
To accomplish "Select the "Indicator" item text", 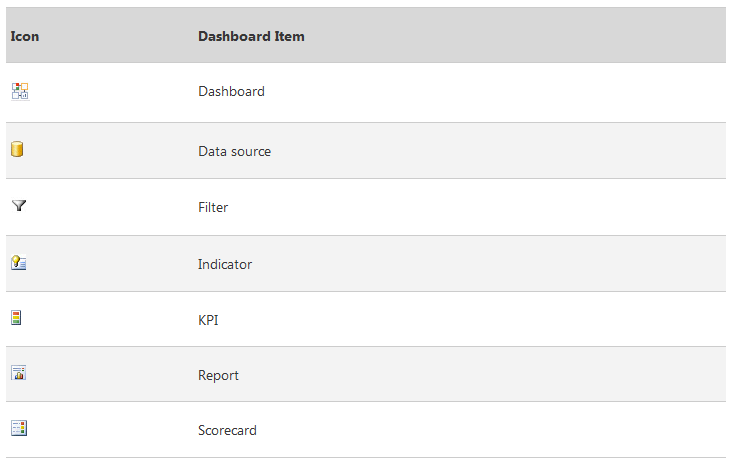I will (225, 265).
